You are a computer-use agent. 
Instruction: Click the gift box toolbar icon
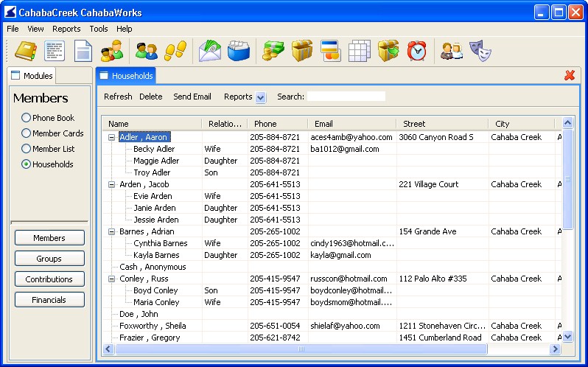301,51
